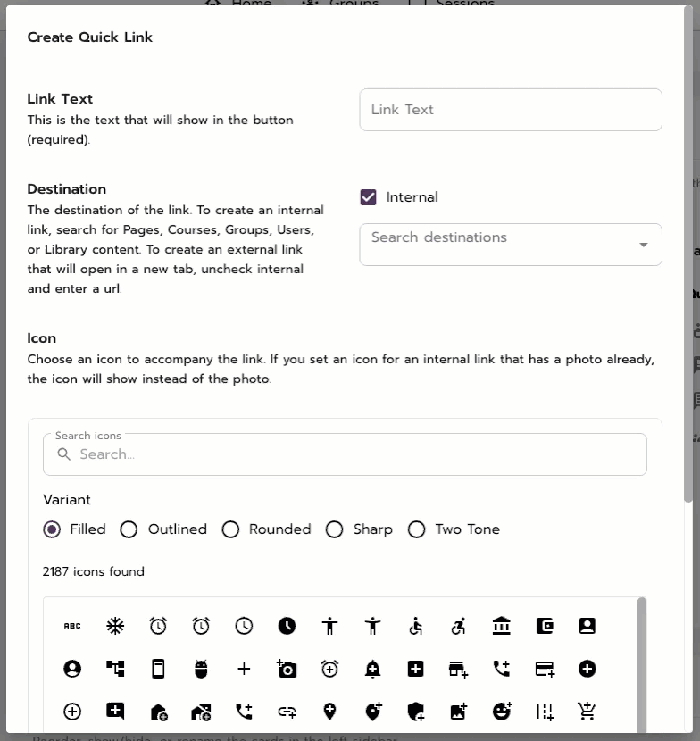Screen dimensions: 700x741
Task: Select the speech bubble add comment icon
Action: click(115, 712)
